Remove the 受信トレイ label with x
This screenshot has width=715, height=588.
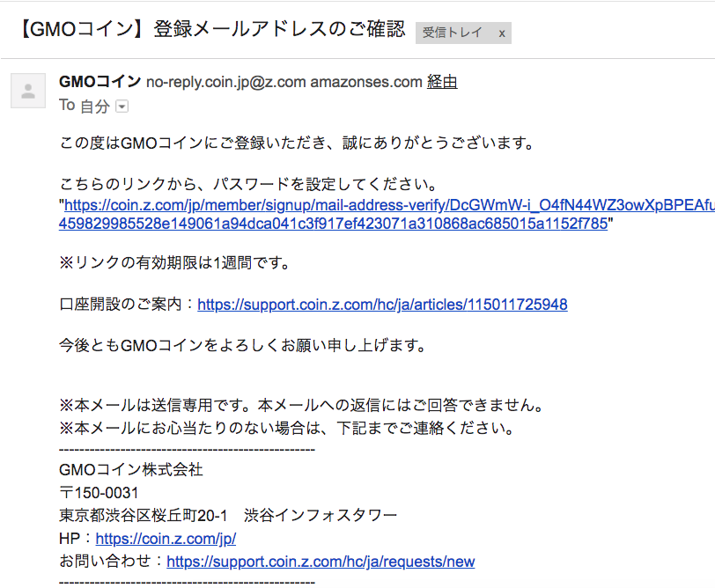pyautogui.click(x=502, y=33)
